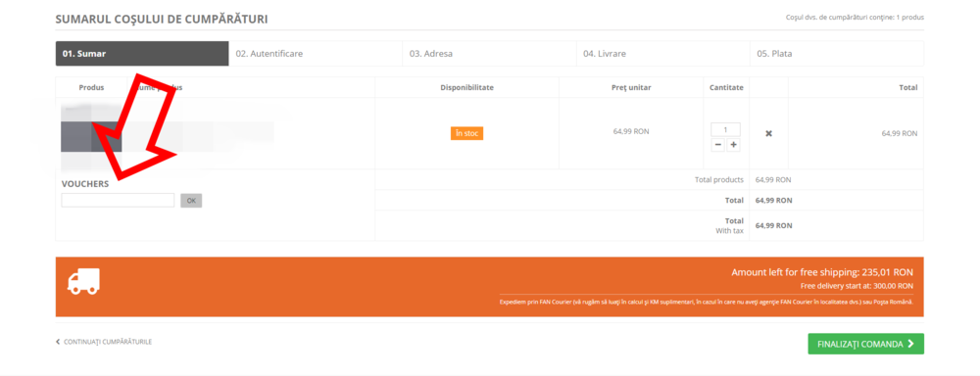Select the unit price 64,99 RON

click(631, 131)
